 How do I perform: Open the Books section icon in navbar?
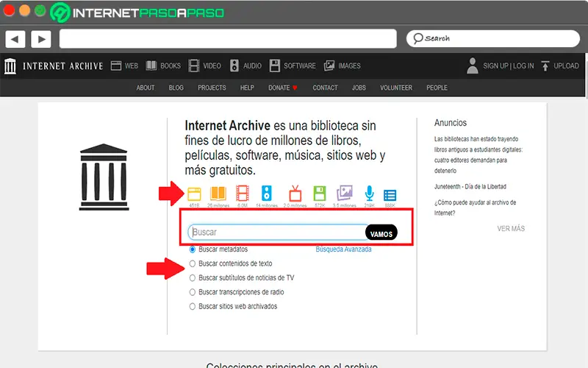point(151,66)
